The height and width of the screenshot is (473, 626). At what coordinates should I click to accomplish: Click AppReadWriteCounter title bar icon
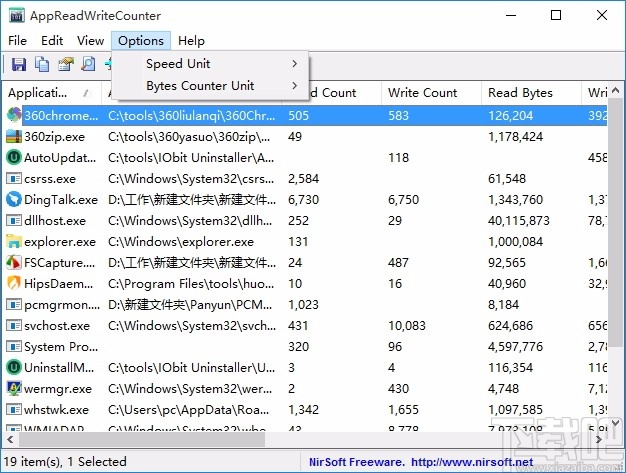17,16
